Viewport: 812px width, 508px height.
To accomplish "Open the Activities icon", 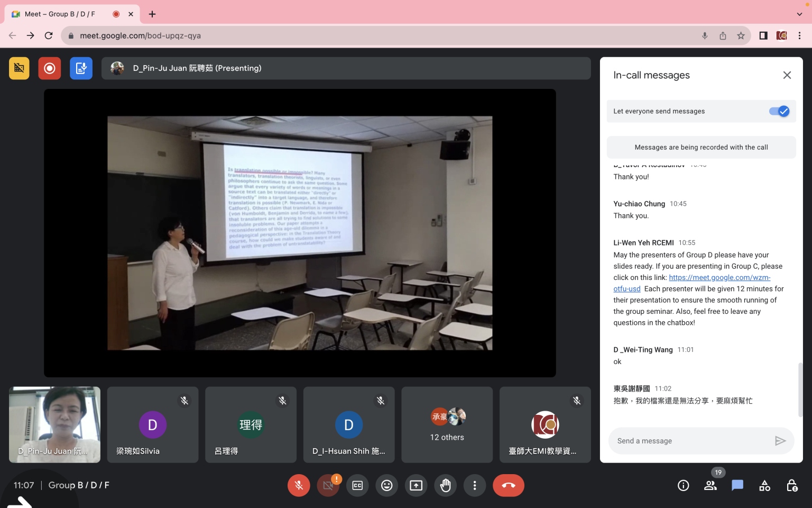I will coord(764,485).
